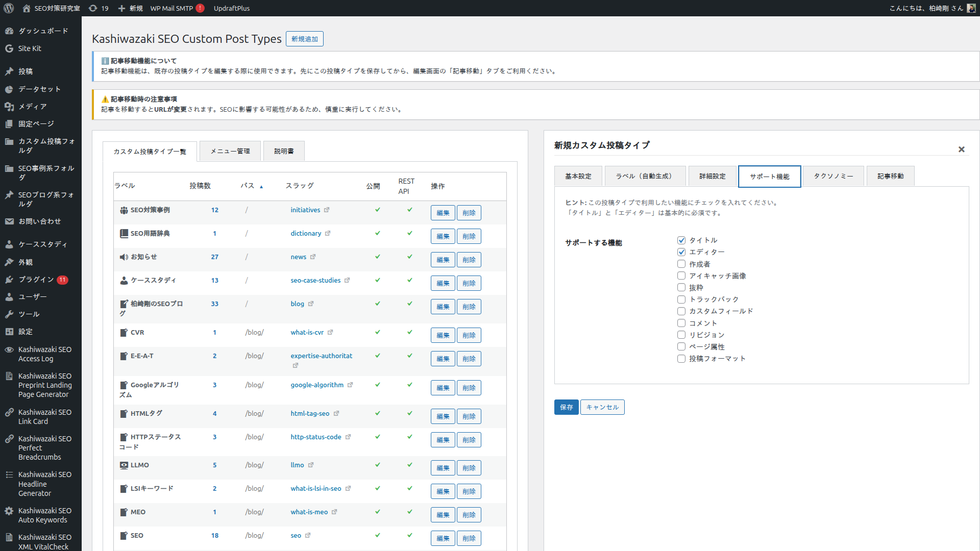Open Kashiwazaki SEO Access Log eye icon
Screen dimensions: 980x551
9,350
